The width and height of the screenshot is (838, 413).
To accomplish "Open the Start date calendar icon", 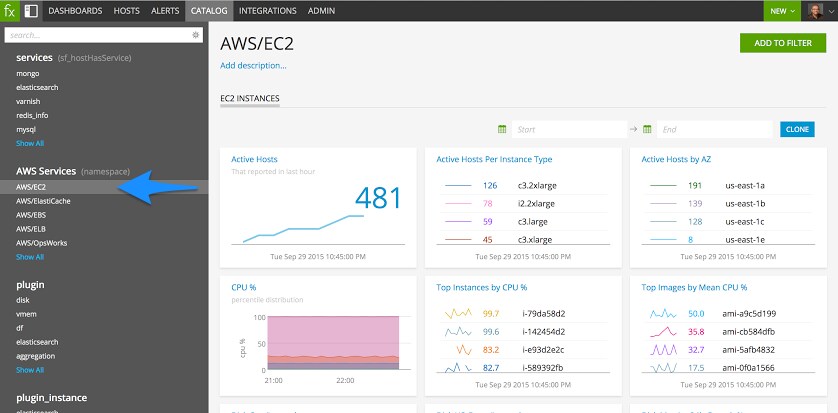I will pos(502,129).
